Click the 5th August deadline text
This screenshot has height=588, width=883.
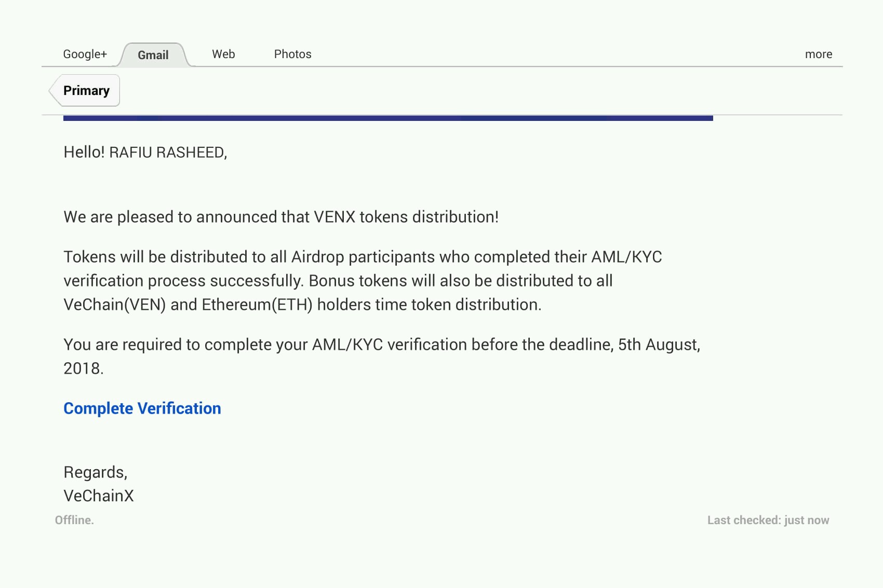[x=659, y=345]
